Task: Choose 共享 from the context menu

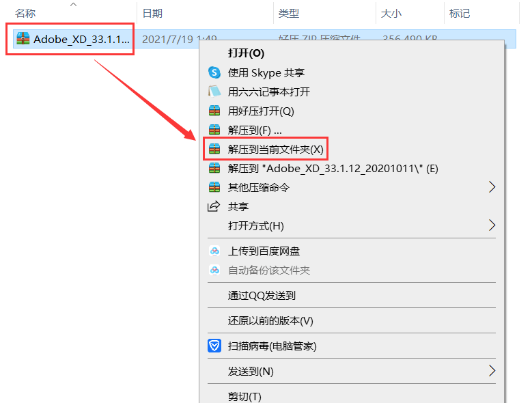Action: (238, 206)
